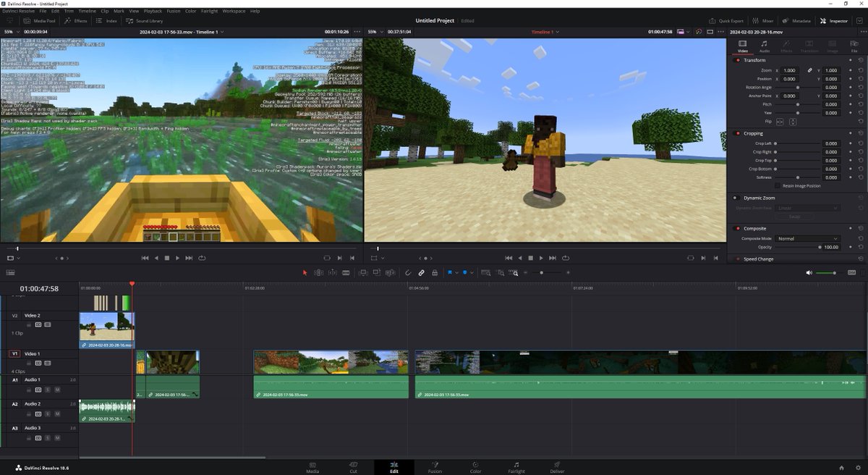Open the Inspector Audio tab
This screenshot has height=475, width=868.
coord(764,46)
